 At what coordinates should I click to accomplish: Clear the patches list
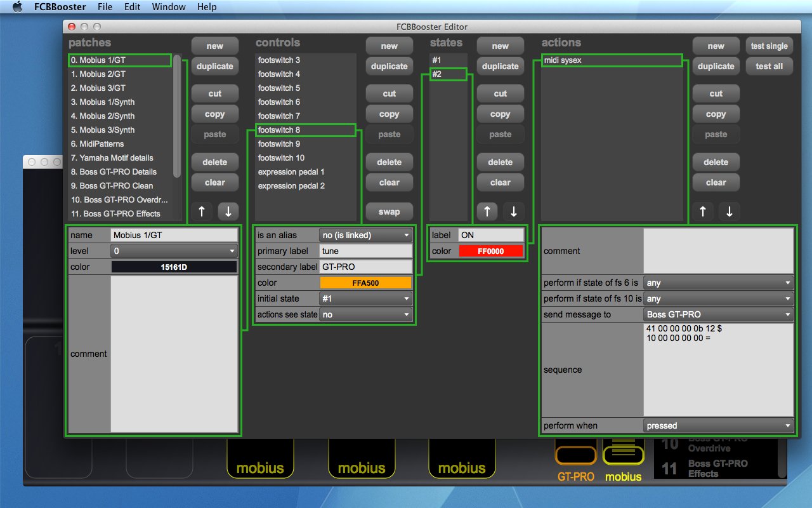click(215, 182)
